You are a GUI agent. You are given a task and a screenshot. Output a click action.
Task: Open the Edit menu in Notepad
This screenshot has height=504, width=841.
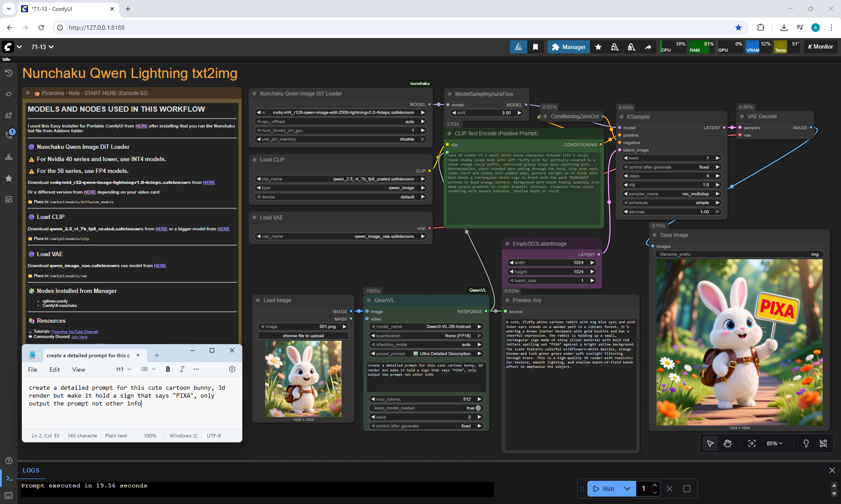pos(54,370)
